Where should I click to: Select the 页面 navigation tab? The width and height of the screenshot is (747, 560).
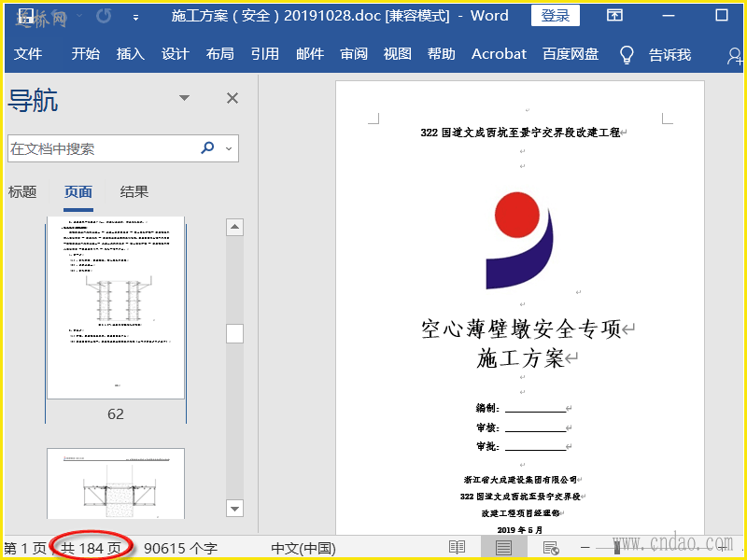tap(78, 192)
